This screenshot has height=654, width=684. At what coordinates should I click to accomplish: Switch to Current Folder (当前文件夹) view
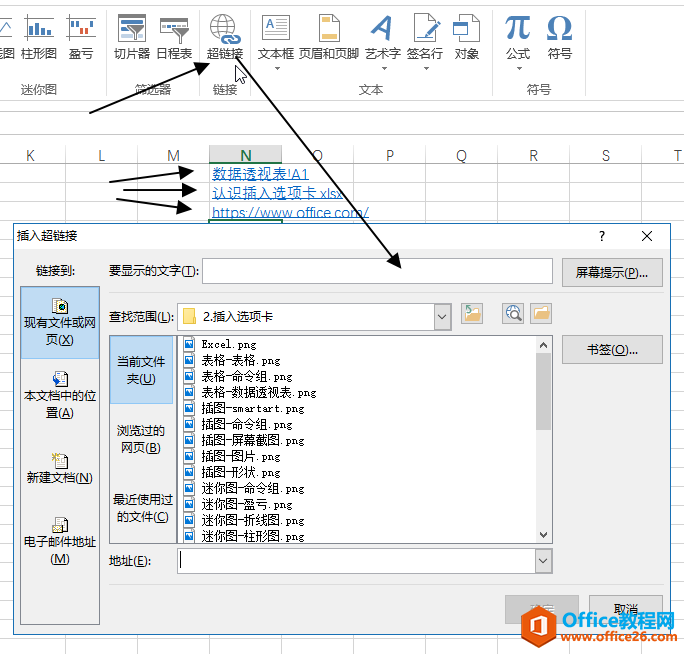tap(141, 370)
